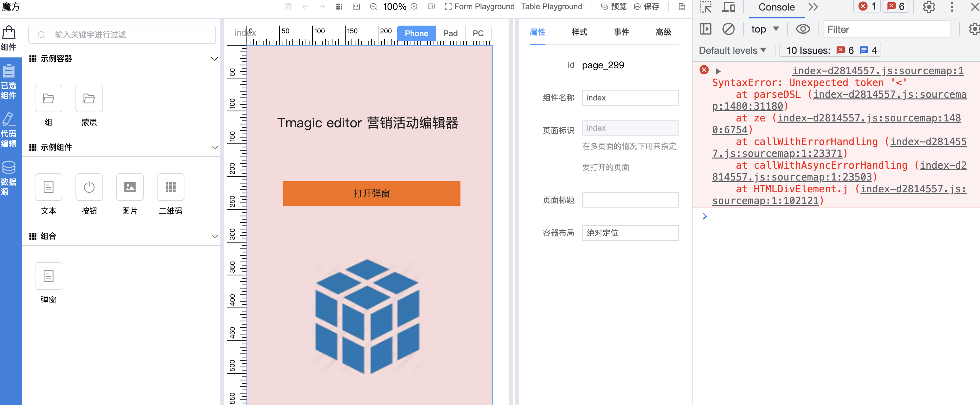The image size is (980, 405).
Task: Toggle the ruler display icon in toolbar
Action: click(356, 7)
